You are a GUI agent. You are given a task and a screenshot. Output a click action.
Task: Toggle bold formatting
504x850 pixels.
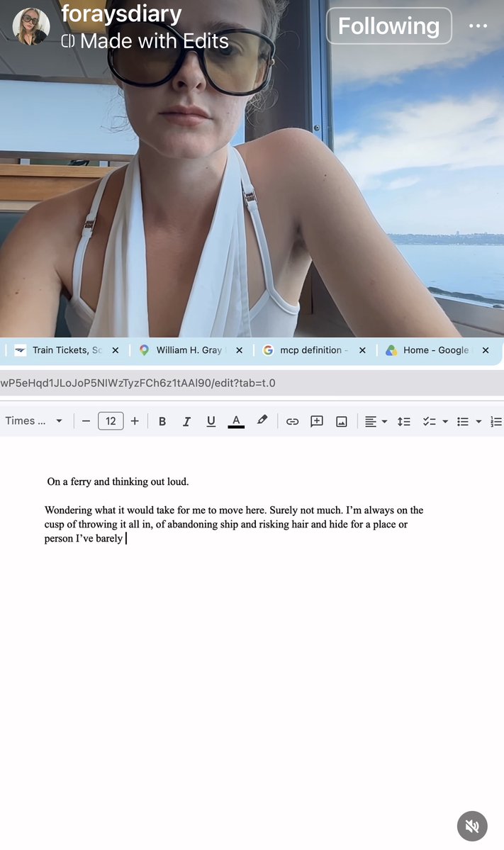click(x=162, y=421)
